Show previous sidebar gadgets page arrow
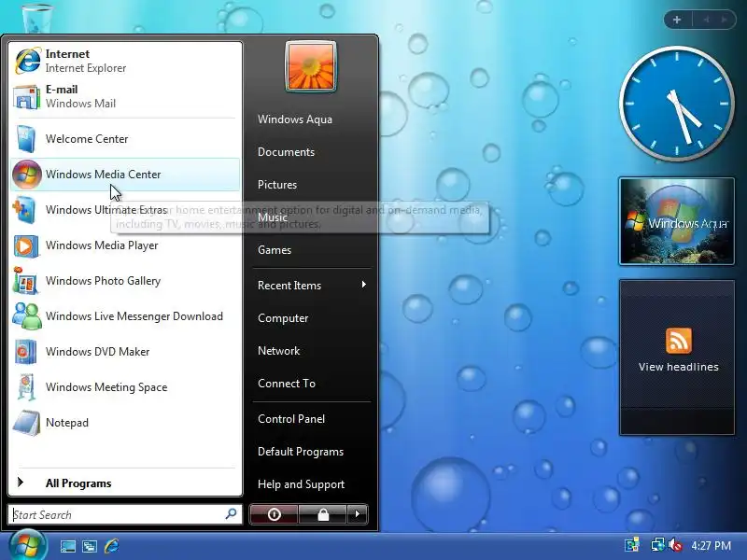 706,20
